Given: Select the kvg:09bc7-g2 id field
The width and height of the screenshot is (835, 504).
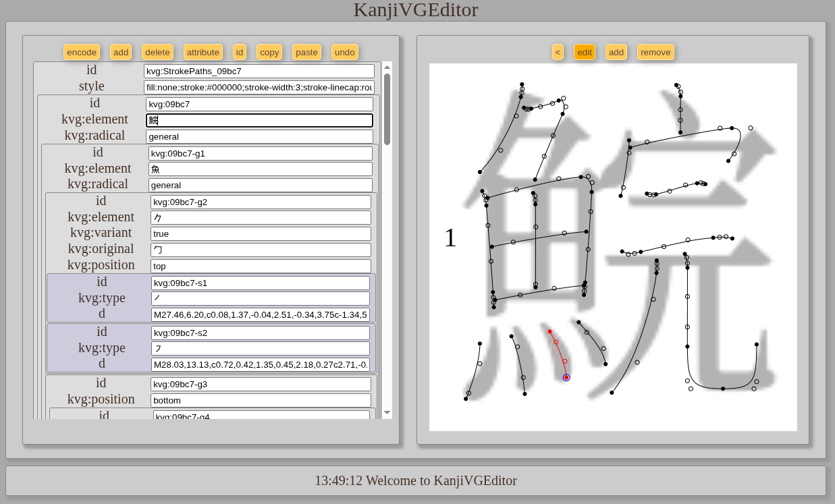Looking at the screenshot, I should point(261,202).
